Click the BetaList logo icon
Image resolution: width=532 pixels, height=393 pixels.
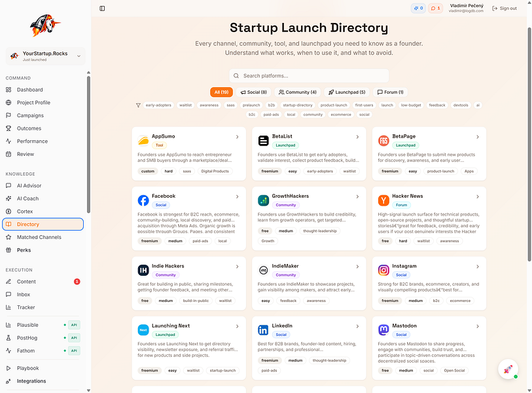click(x=263, y=140)
